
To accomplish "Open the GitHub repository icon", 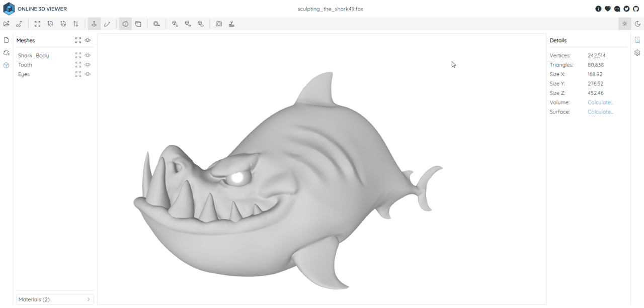I will tap(636, 9).
